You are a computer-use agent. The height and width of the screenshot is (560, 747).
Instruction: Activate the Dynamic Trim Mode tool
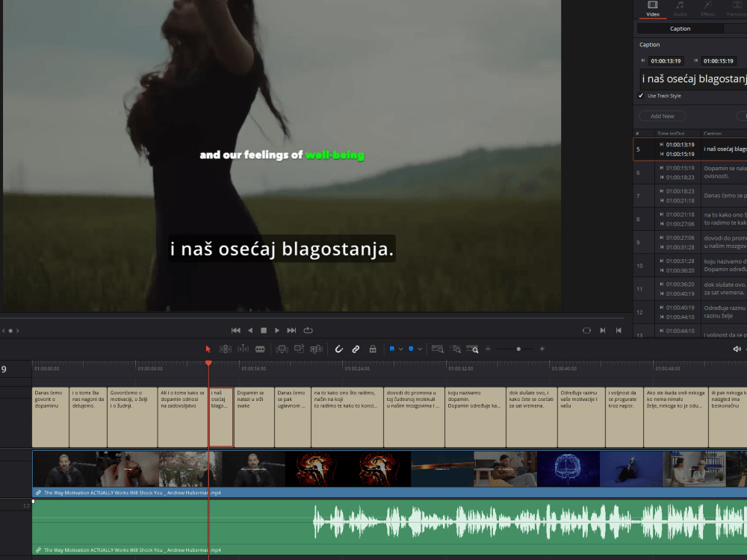coord(243,349)
